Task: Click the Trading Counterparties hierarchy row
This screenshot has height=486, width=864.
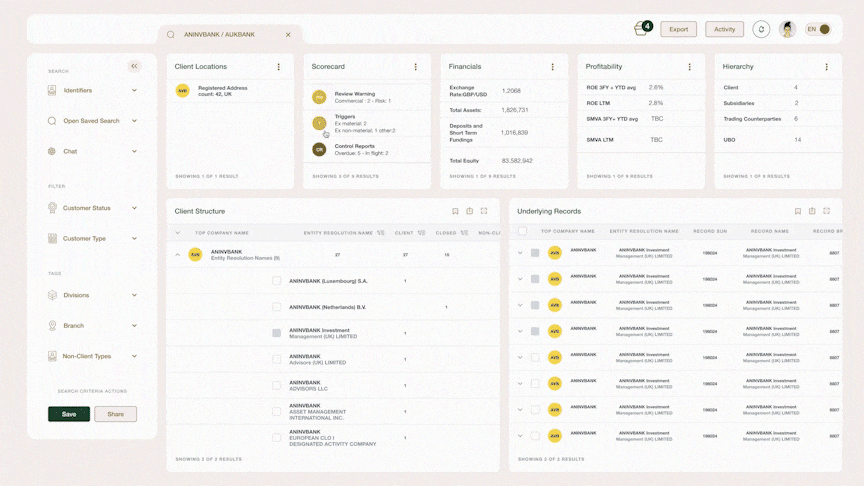Action: 778,118
